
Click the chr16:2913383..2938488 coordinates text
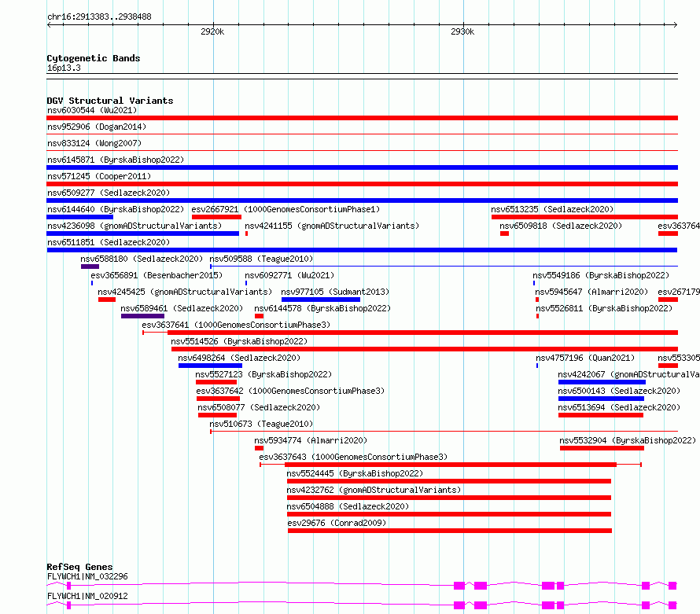99,17
